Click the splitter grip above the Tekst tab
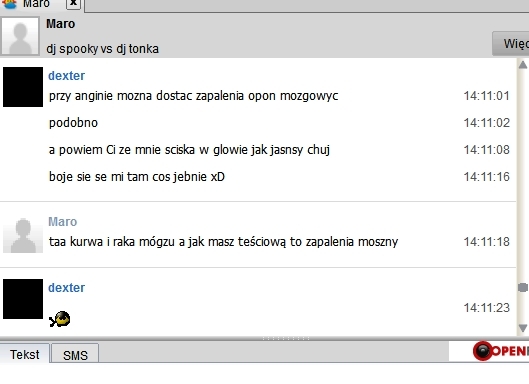529x384 pixels. 286,338
